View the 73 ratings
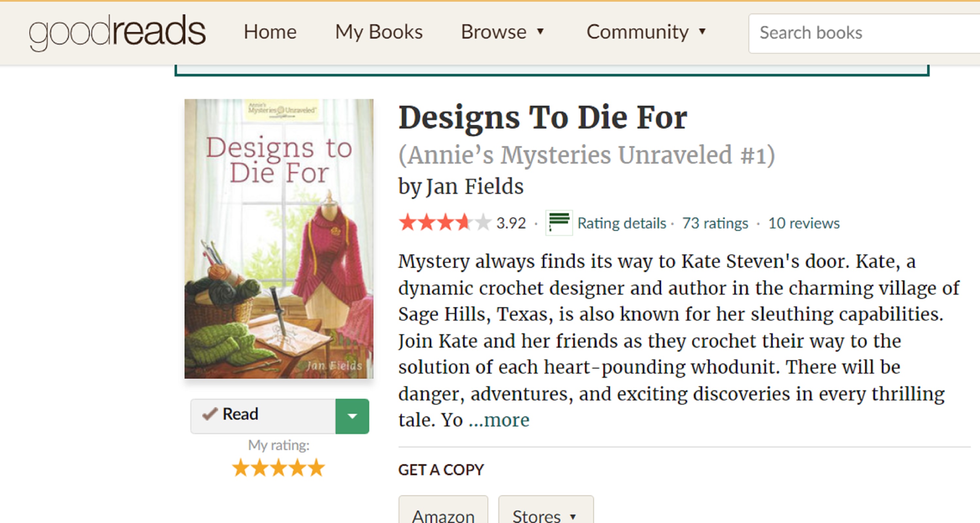Screen dimensions: 980x523 (x=715, y=223)
